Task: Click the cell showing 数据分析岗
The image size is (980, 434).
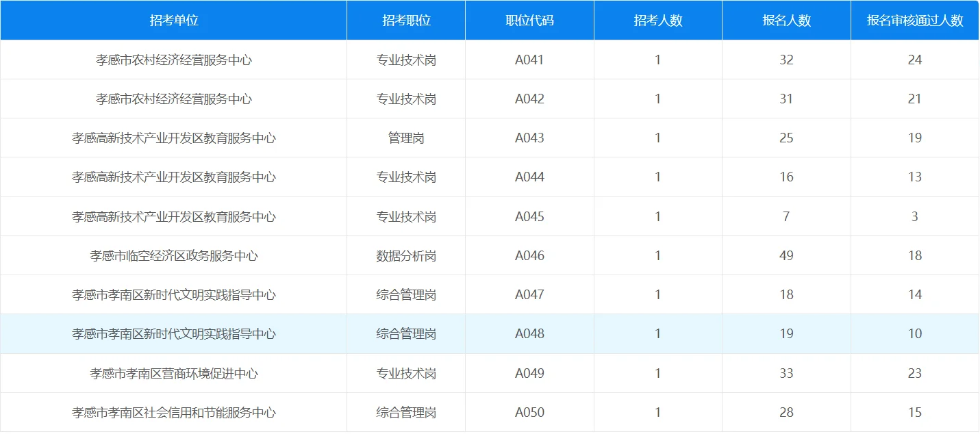Action: (407, 255)
